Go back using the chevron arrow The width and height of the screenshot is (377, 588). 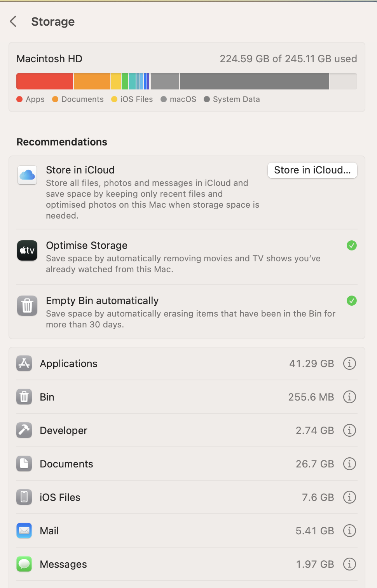click(x=13, y=21)
